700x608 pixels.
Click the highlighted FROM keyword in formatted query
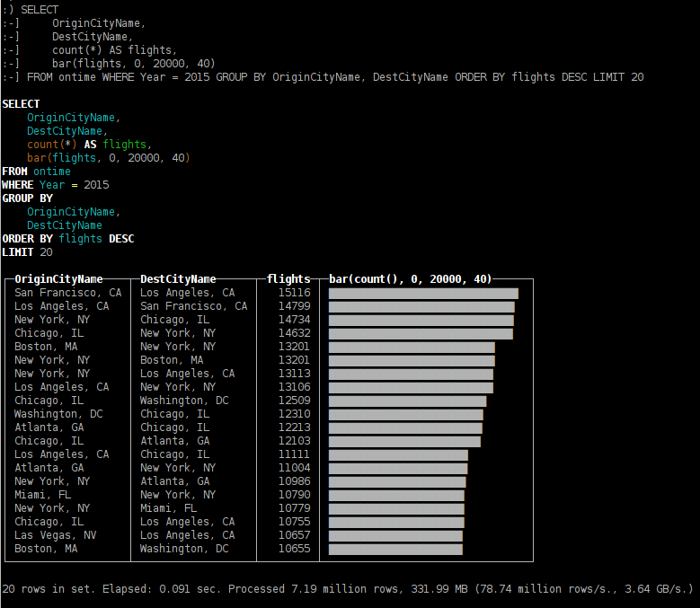(14, 172)
